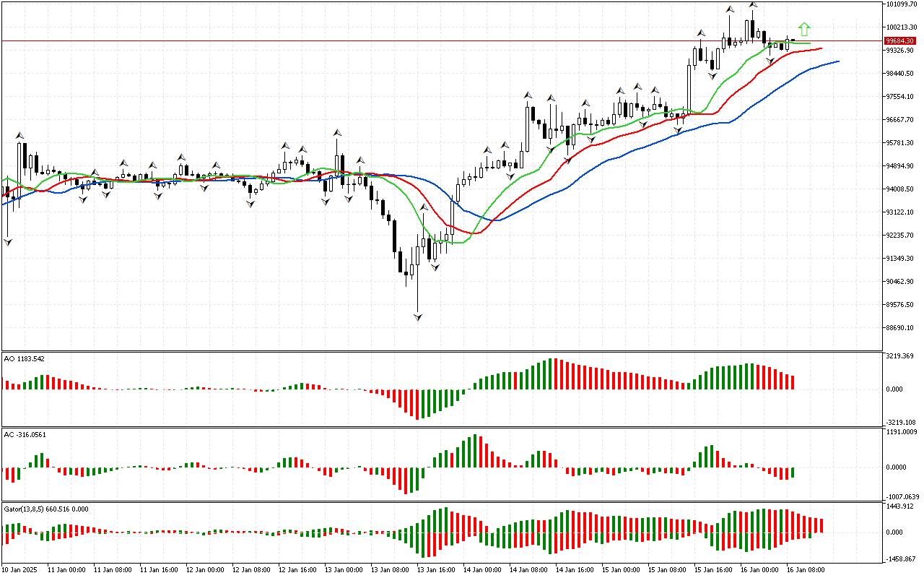Click AC scale value 1191.0009
Viewport: 924px width, 578px height.
[901, 432]
